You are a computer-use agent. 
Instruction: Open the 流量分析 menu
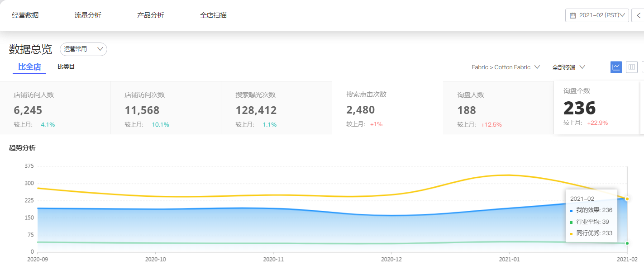coord(88,15)
